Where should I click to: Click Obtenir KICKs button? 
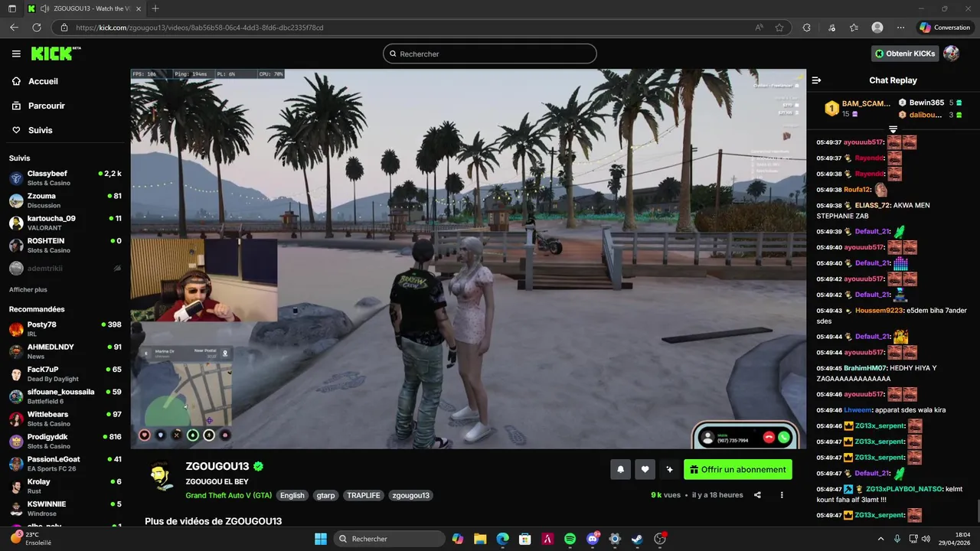pos(905,54)
